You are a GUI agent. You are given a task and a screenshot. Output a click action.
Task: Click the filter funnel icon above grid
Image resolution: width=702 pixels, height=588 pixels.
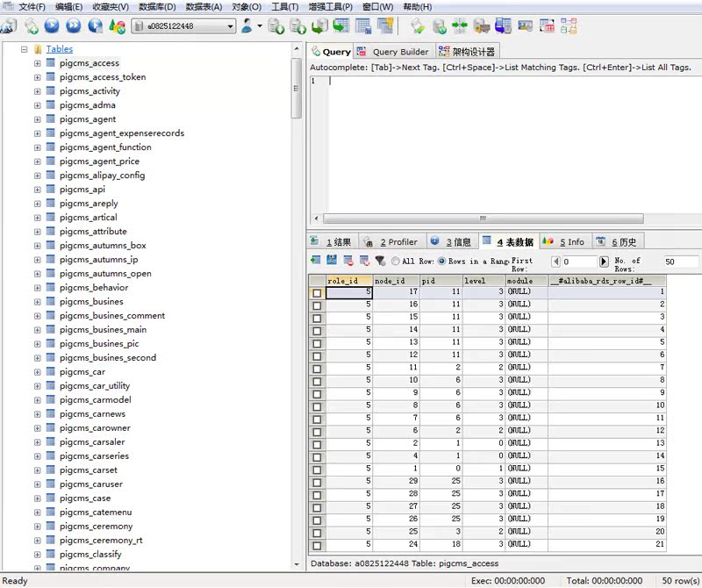380,261
